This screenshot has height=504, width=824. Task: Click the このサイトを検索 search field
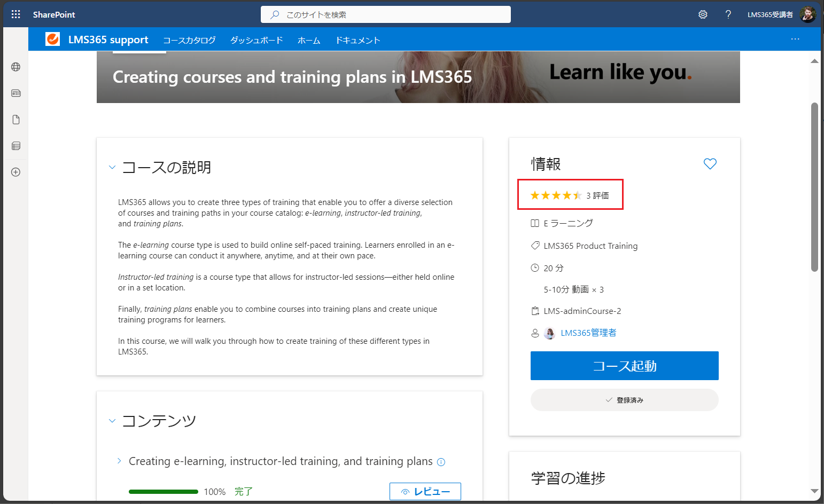386,14
